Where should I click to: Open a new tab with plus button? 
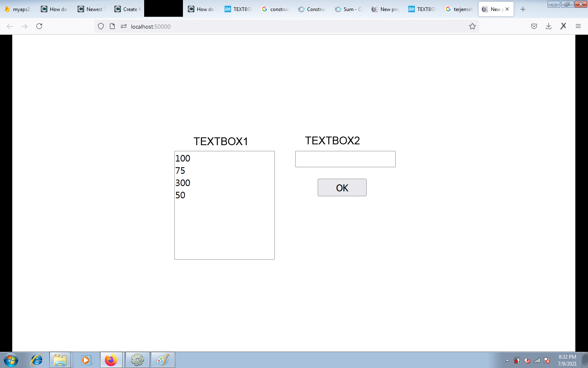point(523,9)
